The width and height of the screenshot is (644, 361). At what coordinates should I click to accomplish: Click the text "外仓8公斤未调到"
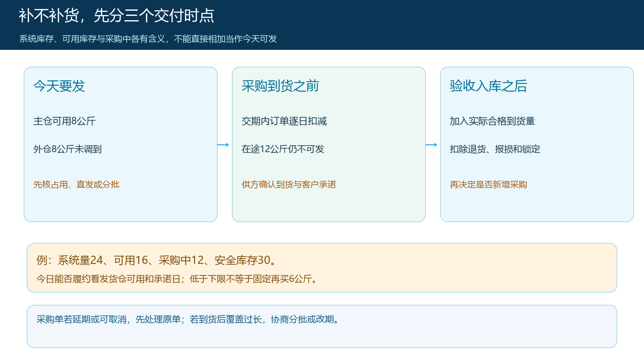click(67, 149)
